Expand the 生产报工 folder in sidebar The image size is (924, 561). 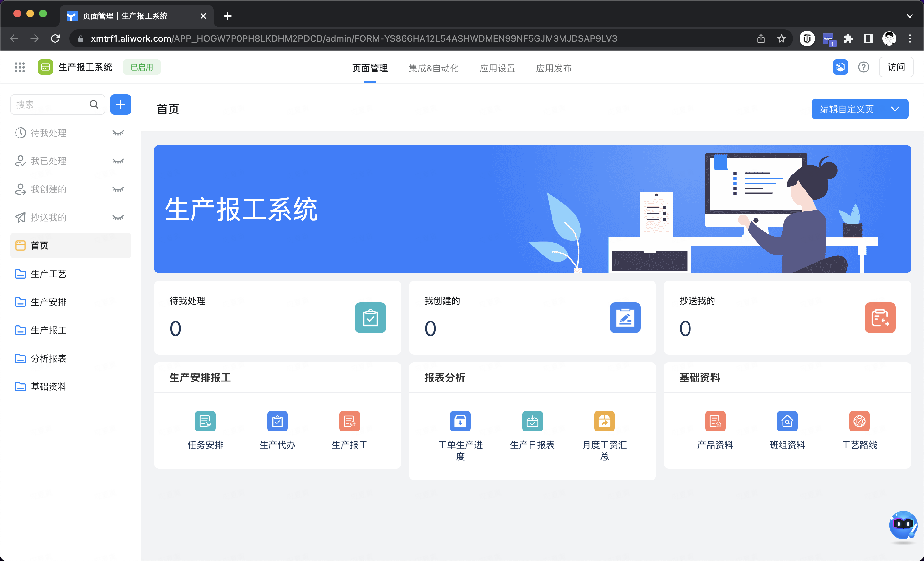[71, 330]
